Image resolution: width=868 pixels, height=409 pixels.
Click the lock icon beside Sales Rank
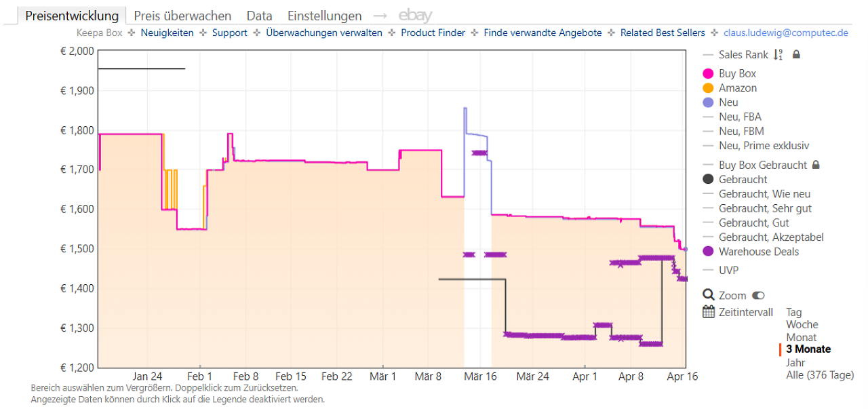[x=796, y=55]
